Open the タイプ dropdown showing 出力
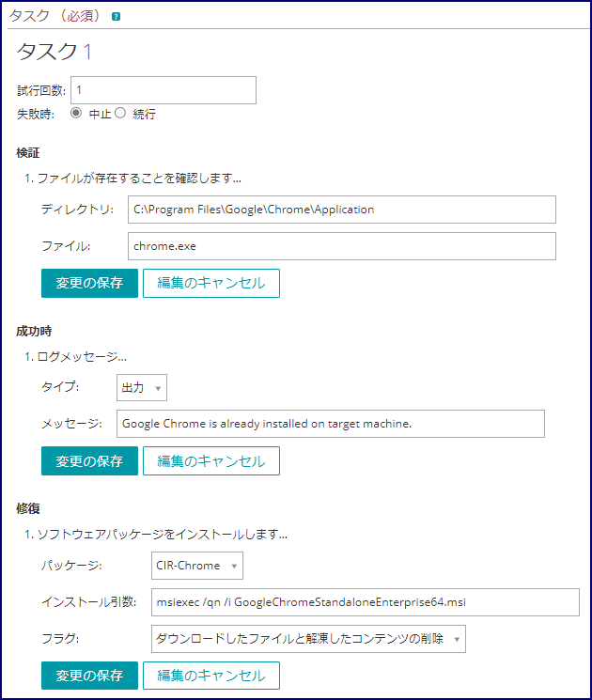The image size is (592, 700). coord(142,387)
